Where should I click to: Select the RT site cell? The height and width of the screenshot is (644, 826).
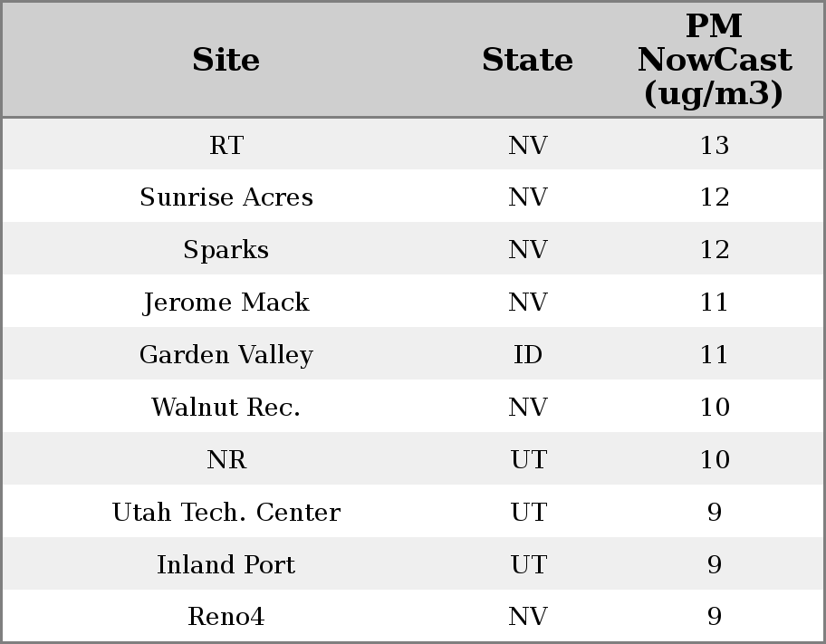coord(226,145)
